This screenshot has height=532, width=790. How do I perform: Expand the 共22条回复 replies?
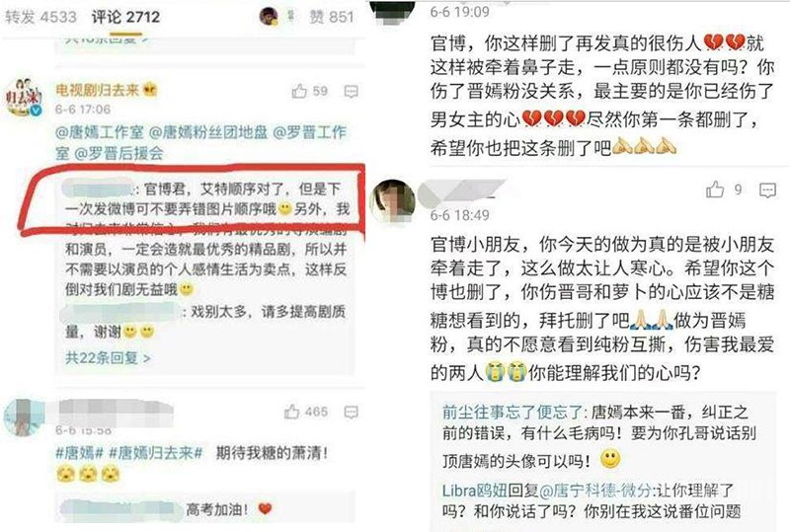[108, 357]
